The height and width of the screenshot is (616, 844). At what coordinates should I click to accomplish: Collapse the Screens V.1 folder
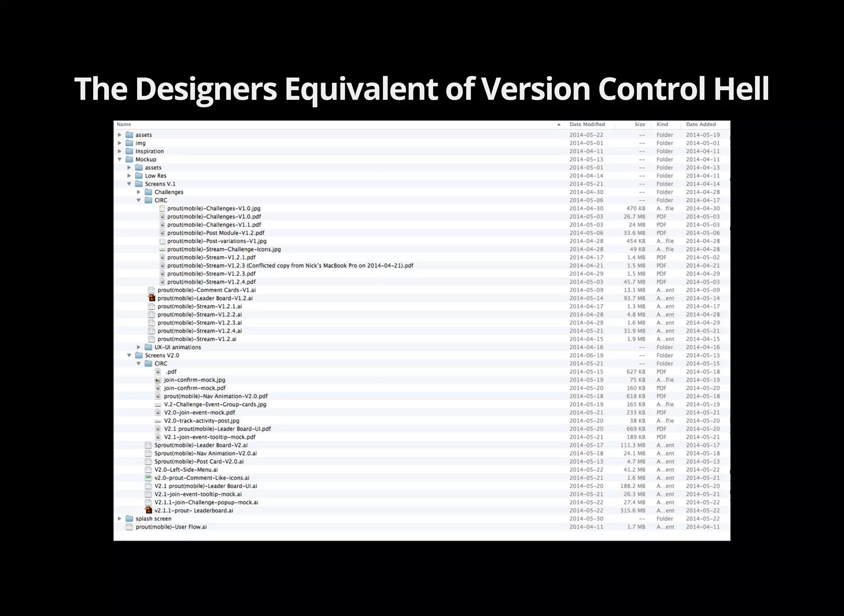coord(129,184)
